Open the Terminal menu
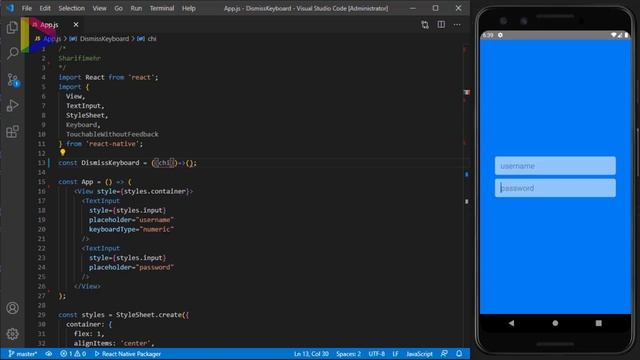 coord(162,8)
